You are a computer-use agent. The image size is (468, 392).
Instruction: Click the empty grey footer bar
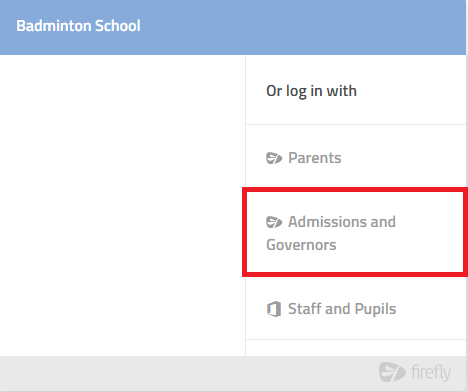(x=187, y=373)
